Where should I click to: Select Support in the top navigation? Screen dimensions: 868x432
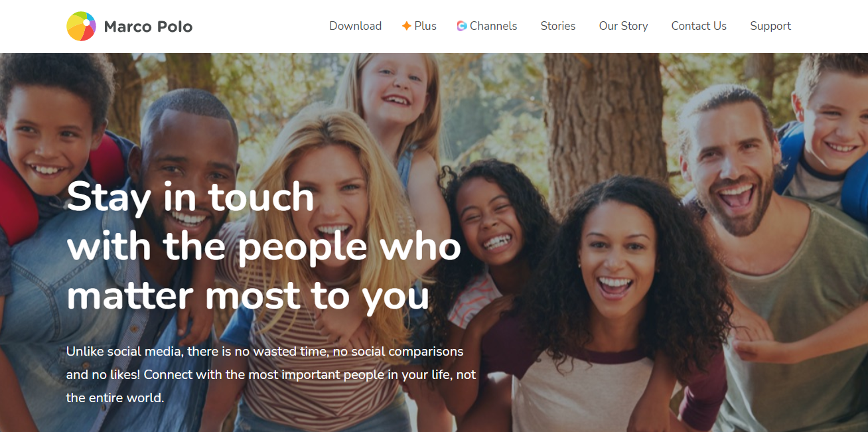[x=770, y=26]
